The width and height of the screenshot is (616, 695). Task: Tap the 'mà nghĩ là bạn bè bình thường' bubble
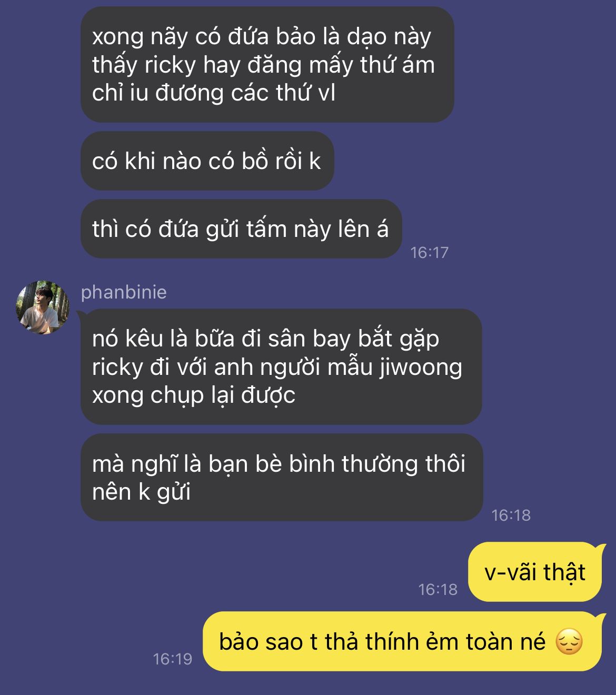(x=282, y=478)
